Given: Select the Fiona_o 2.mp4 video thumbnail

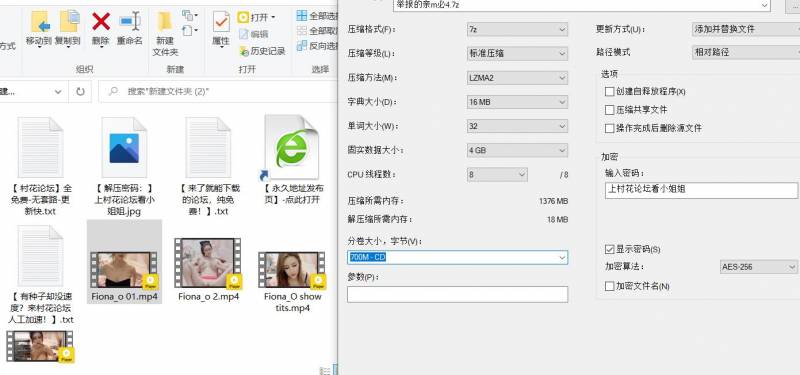Looking at the screenshot, I should [207, 263].
